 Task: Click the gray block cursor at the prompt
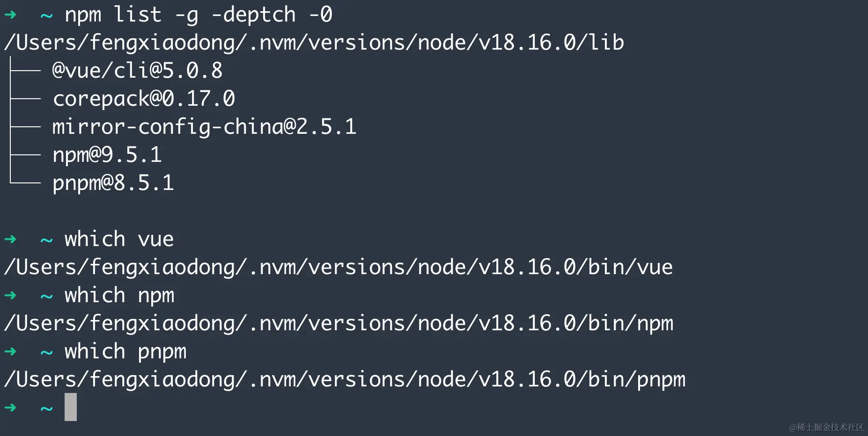pyautogui.click(x=71, y=407)
